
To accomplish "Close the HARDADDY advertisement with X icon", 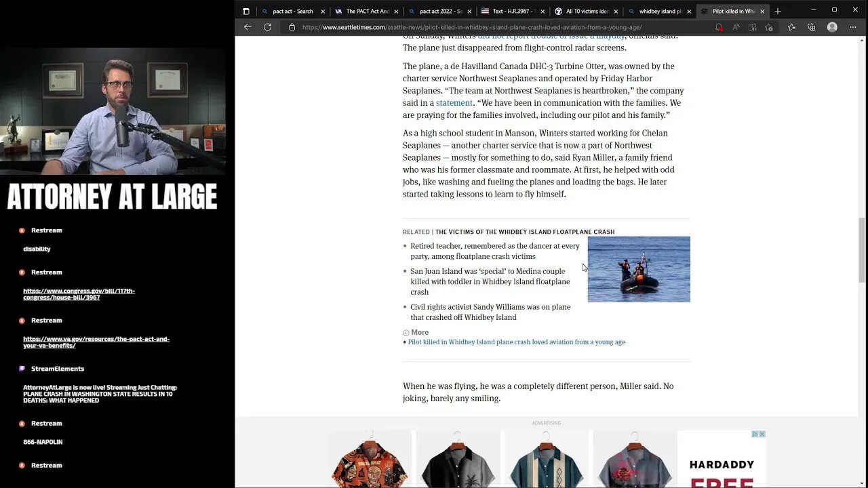I will (762, 434).
